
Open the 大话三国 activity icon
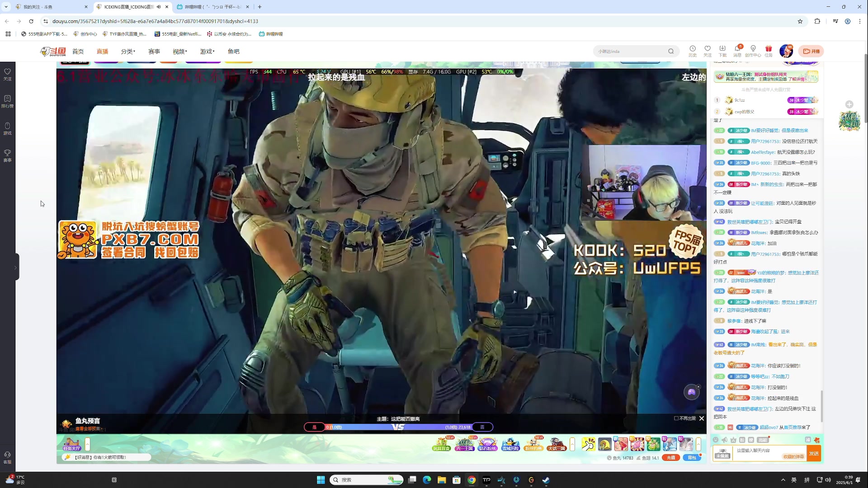point(557,444)
